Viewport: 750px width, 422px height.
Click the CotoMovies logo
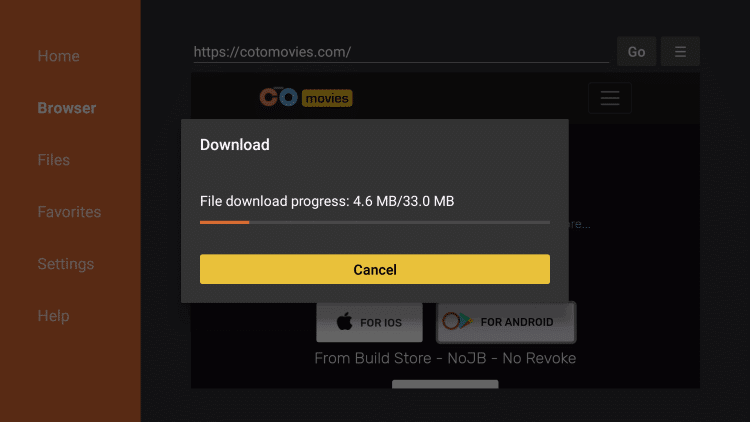pos(306,98)
